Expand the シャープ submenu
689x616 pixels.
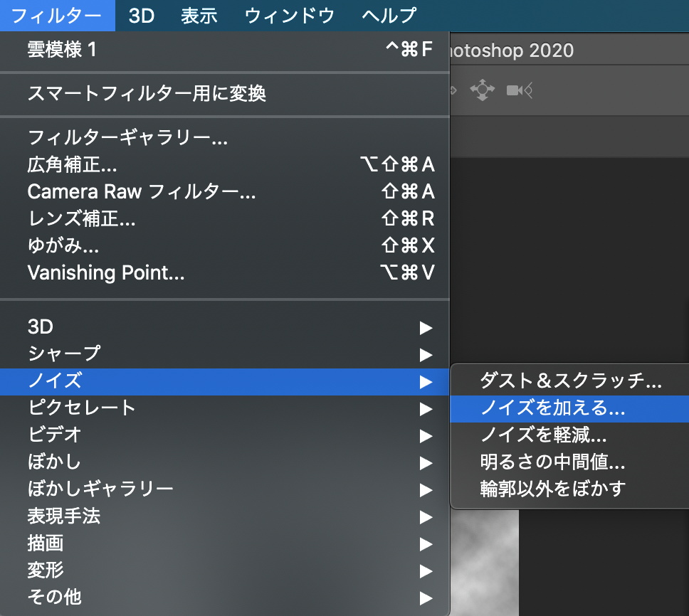(224, 354)
